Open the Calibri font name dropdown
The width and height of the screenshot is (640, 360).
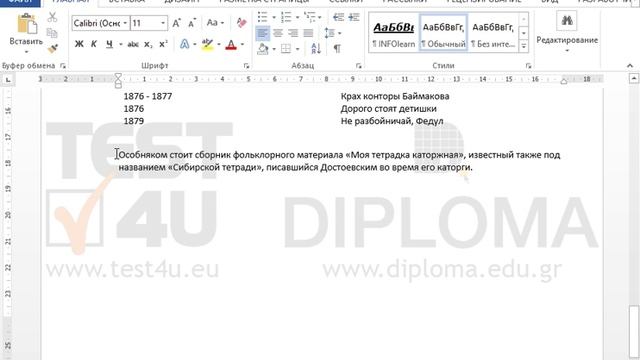125,23
